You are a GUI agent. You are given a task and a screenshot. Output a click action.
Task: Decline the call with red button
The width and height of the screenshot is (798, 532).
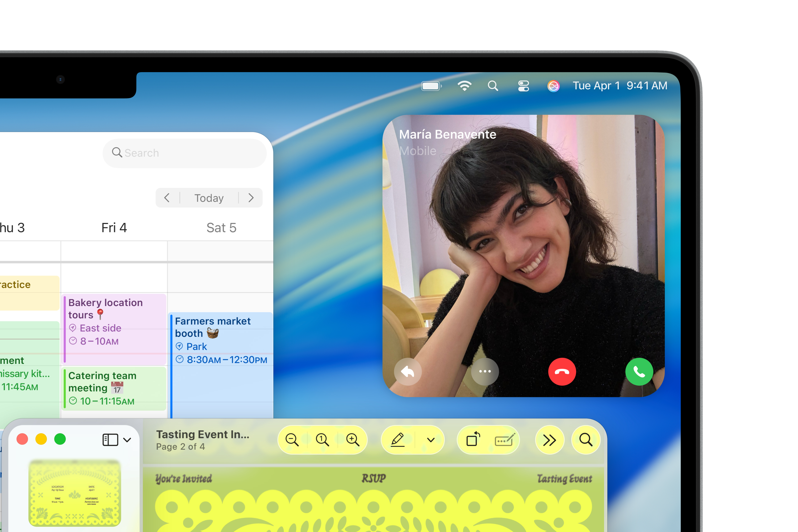point(562,372)
